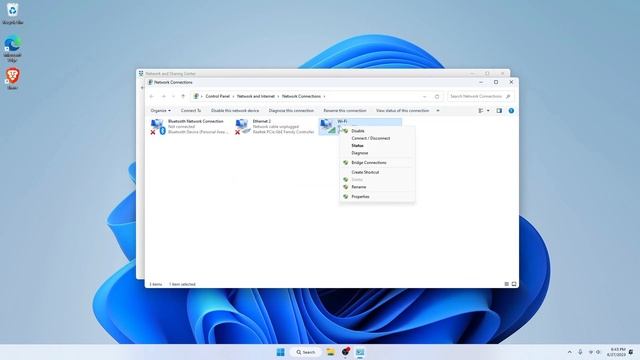Viewport: 640px width, 360px height.
Task: Click Network Connections breadcrumb
Action: tap(301, 96)
